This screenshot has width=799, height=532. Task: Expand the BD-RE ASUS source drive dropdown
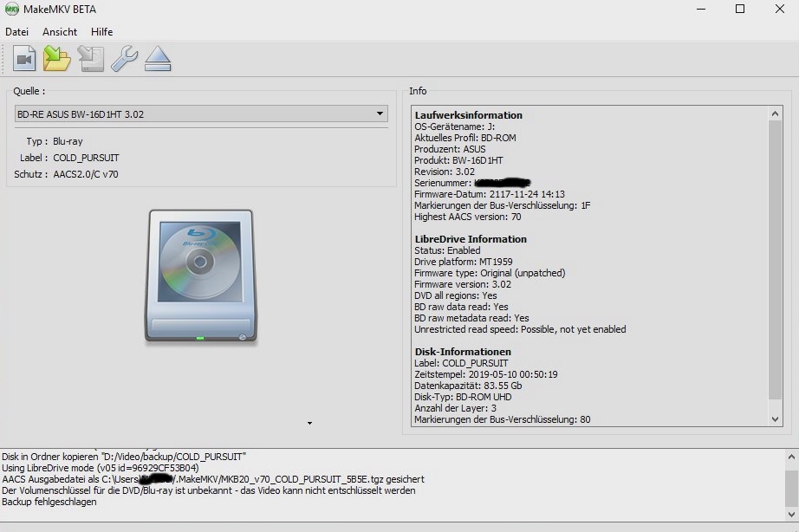point(201,114)
